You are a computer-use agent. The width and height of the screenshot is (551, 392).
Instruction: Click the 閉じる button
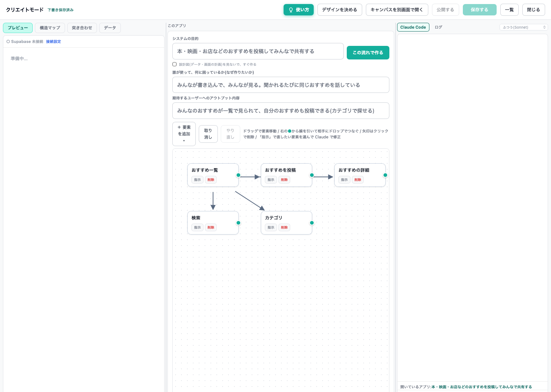(x=534, y=10)
